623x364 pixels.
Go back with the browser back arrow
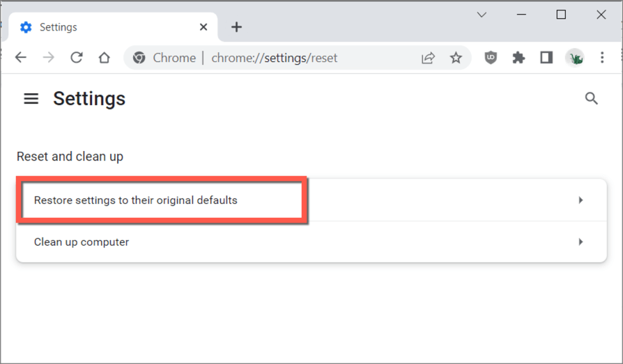21,58
